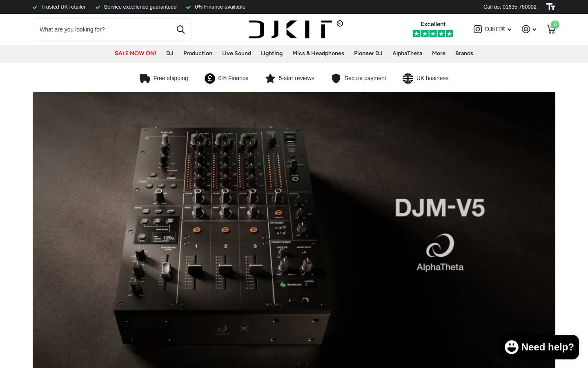Click the DJKIT logo
588x368 pixels.
point(296,29)
